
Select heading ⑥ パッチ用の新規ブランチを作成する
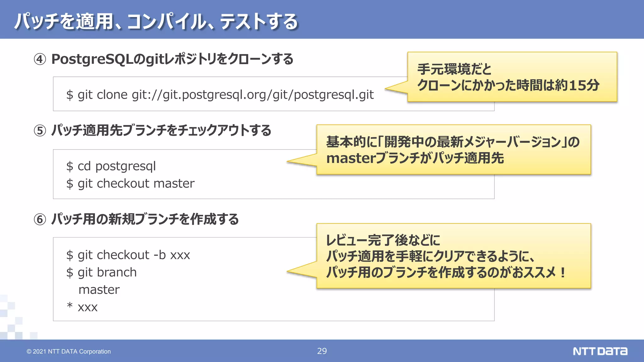(x=136, y=219)
